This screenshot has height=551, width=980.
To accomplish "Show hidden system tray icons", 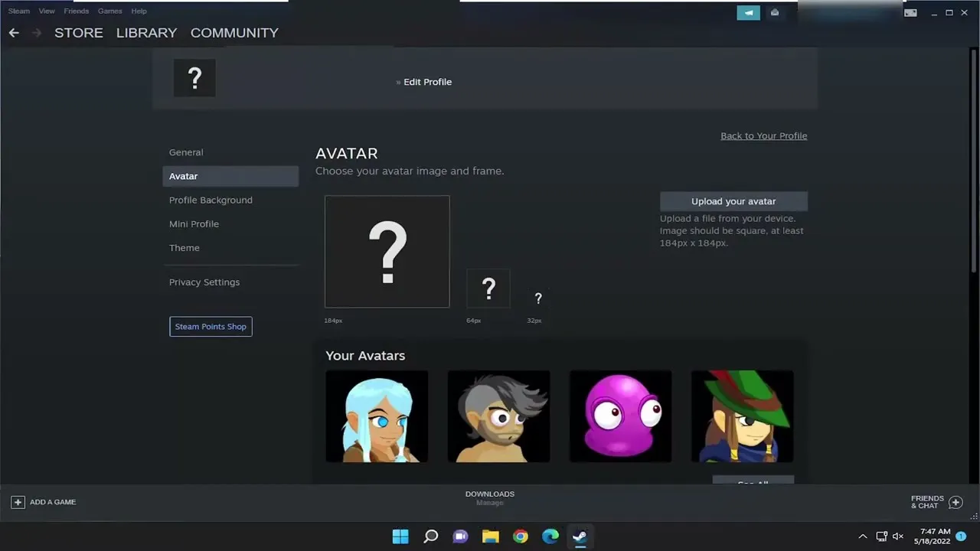I will [863, 536].
